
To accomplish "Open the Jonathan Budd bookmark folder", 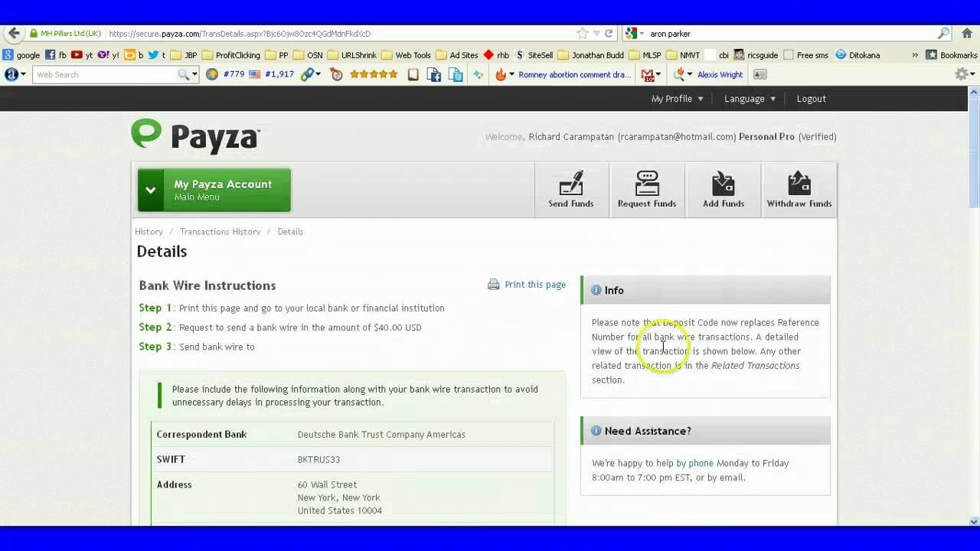I will 591,55.
